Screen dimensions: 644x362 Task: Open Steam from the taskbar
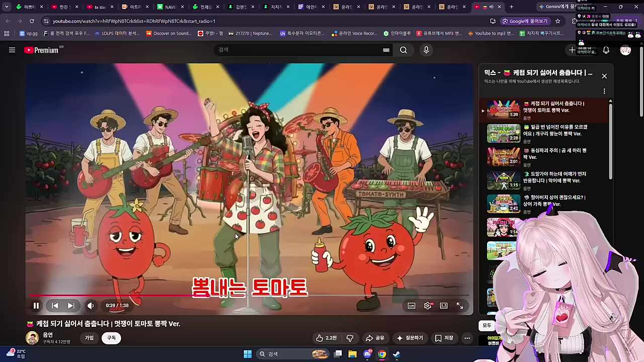click(x=396, y=354)
